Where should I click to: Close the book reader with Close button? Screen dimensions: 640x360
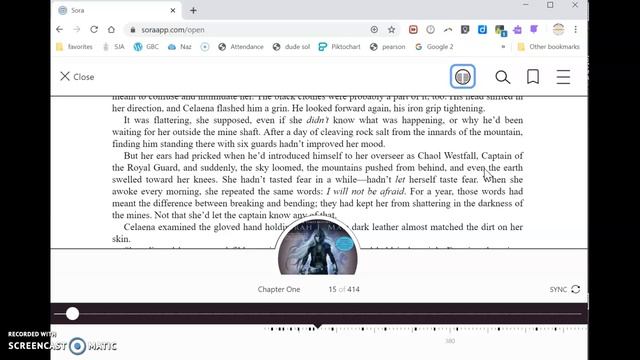[x=77, y=77]
